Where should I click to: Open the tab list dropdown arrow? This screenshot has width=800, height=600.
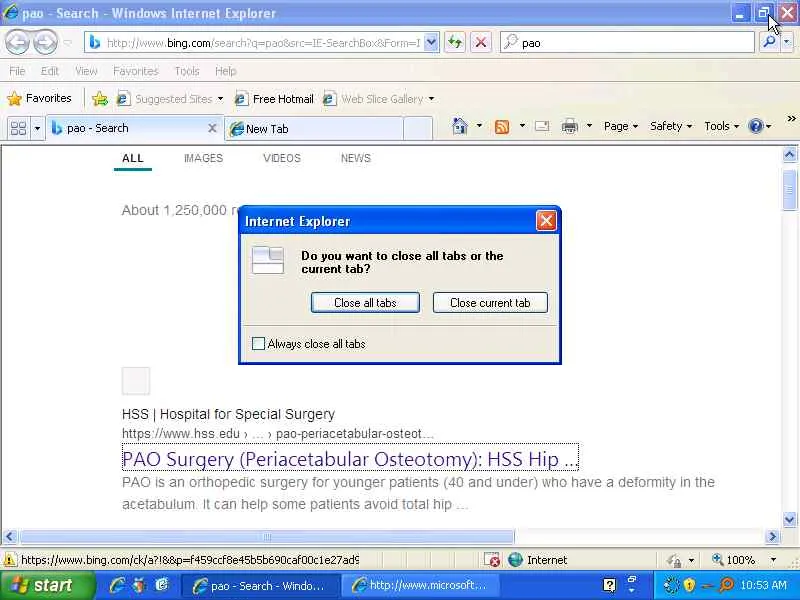[37, 128]
